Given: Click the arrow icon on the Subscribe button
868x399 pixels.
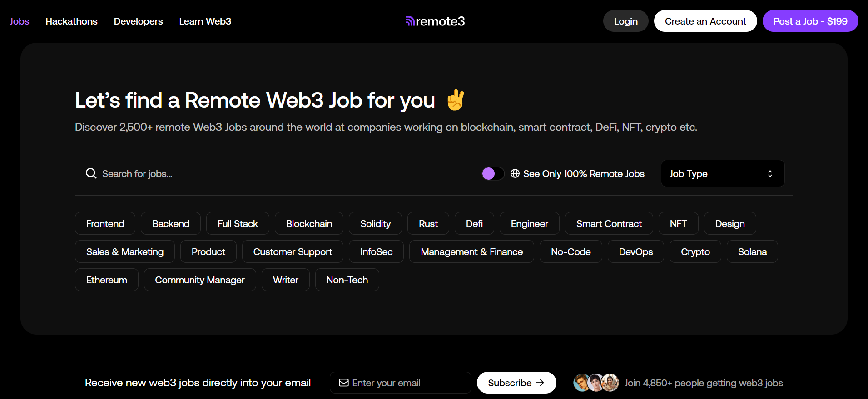Looking at the screenshot, I should tap(541, 383).
